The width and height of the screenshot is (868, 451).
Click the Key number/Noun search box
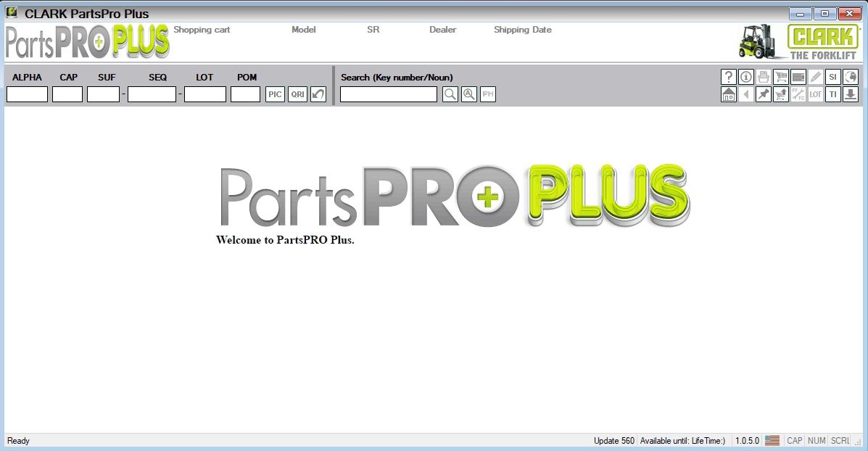click(389, 94)
